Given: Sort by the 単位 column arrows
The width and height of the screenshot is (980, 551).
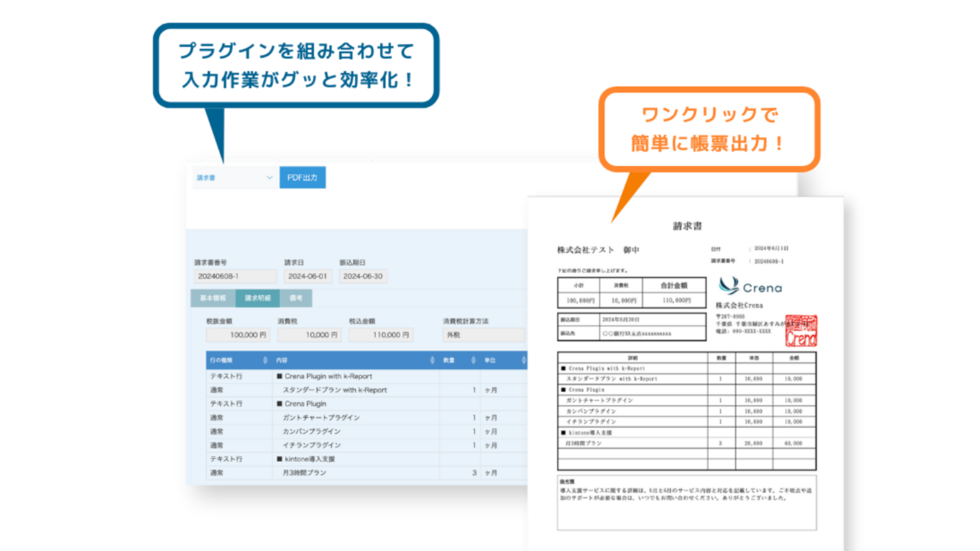Looking at the screenshot, I should 523,360.
